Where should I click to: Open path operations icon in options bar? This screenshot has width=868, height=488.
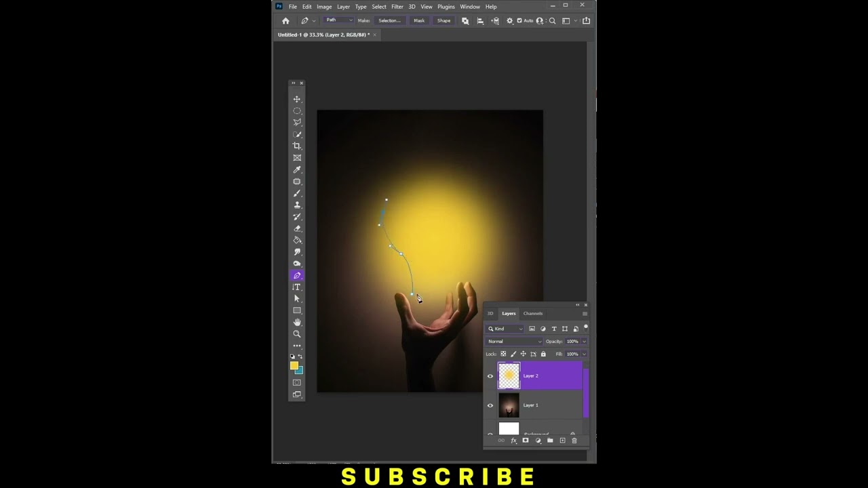[x=465, y=21]
